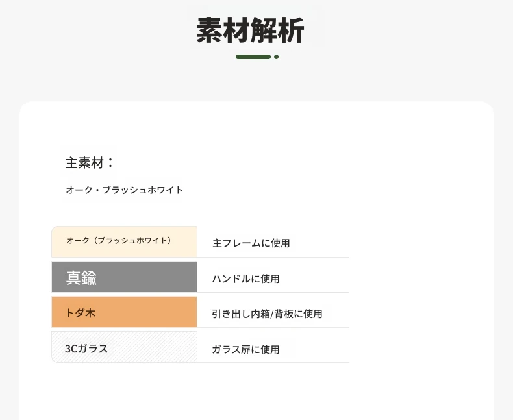This screenshot has height=420, width=513.
Task: Click ハンドルに使用 description
Action: click(245, 278)
